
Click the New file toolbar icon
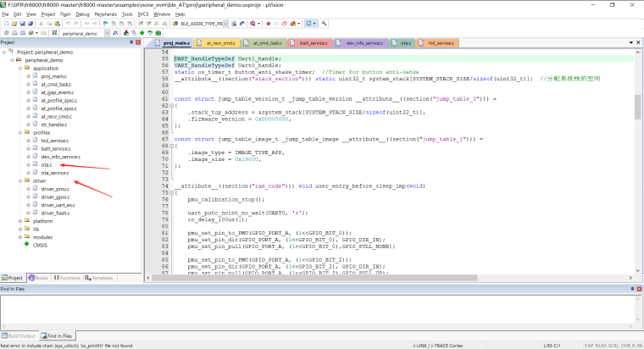pos(6,24)
